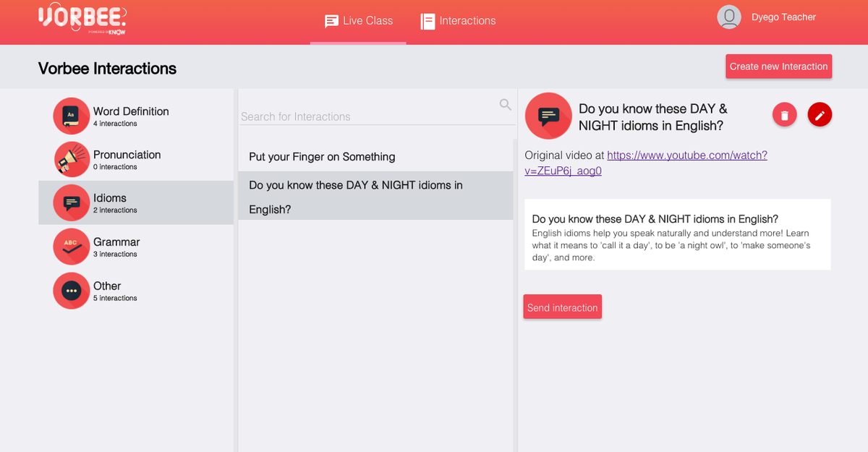The image size is (868, 452).
Task: Open the user avatar profile icon
Action: (729, 17)
